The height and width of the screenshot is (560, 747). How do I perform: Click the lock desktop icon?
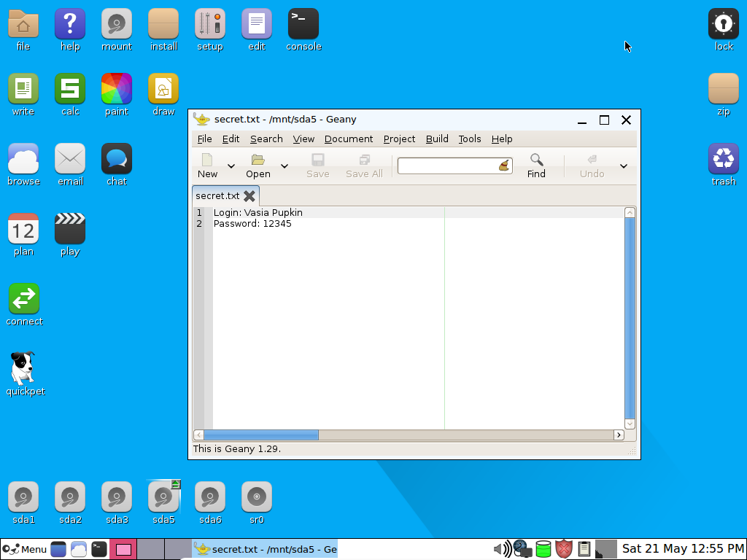724,24
